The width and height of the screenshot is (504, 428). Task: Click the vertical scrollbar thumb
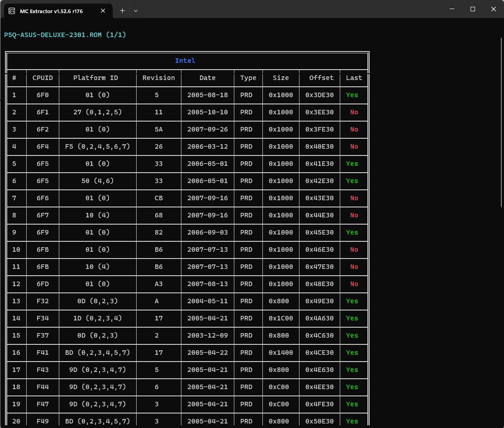click(502, 122)
